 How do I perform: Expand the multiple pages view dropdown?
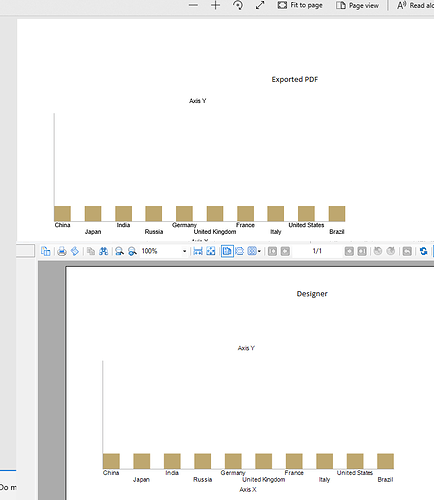tap(259, 251)
